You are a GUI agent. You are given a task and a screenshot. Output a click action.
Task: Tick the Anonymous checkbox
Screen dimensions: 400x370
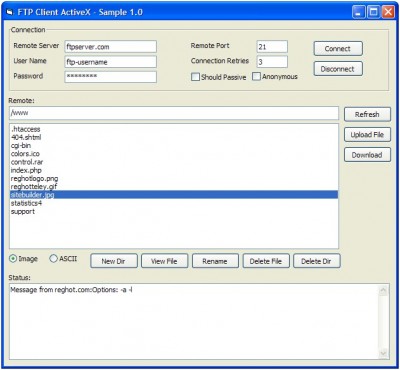pyautogui.click(x=256, y=76)
